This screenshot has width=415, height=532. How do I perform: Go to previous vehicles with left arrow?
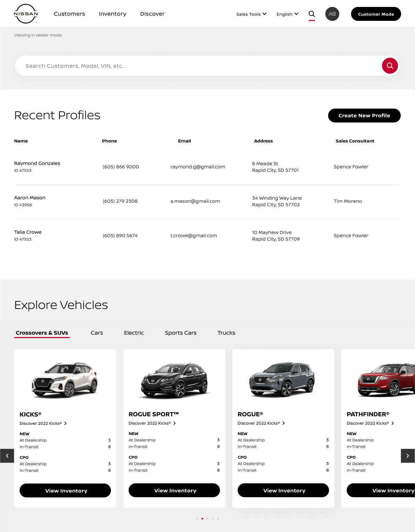[7, 456]
